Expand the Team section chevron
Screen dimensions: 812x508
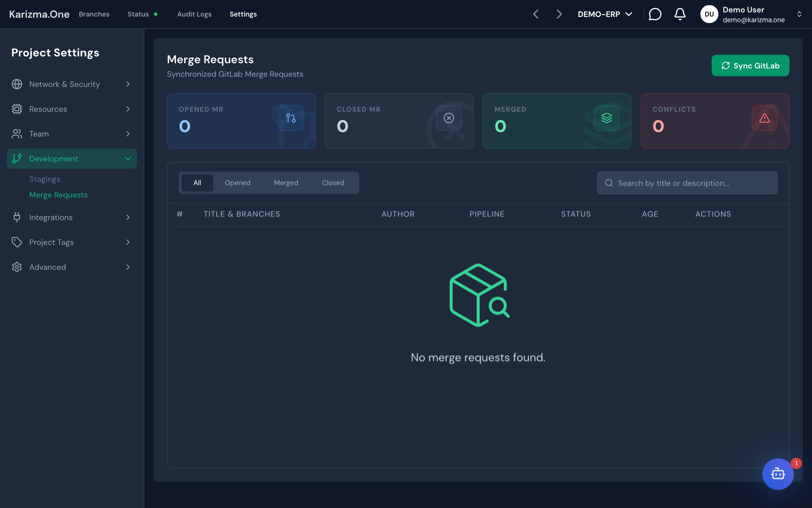coord(128,134)
